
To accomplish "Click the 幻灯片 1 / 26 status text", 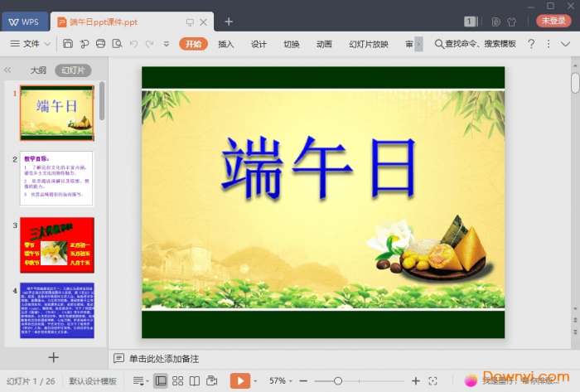I will (31, 381).
